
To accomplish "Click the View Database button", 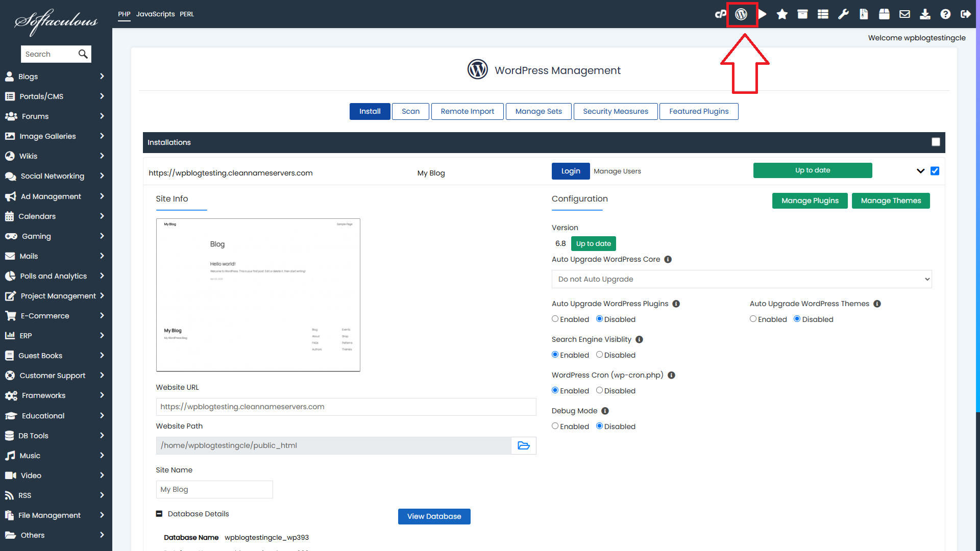I will point(434,517).
